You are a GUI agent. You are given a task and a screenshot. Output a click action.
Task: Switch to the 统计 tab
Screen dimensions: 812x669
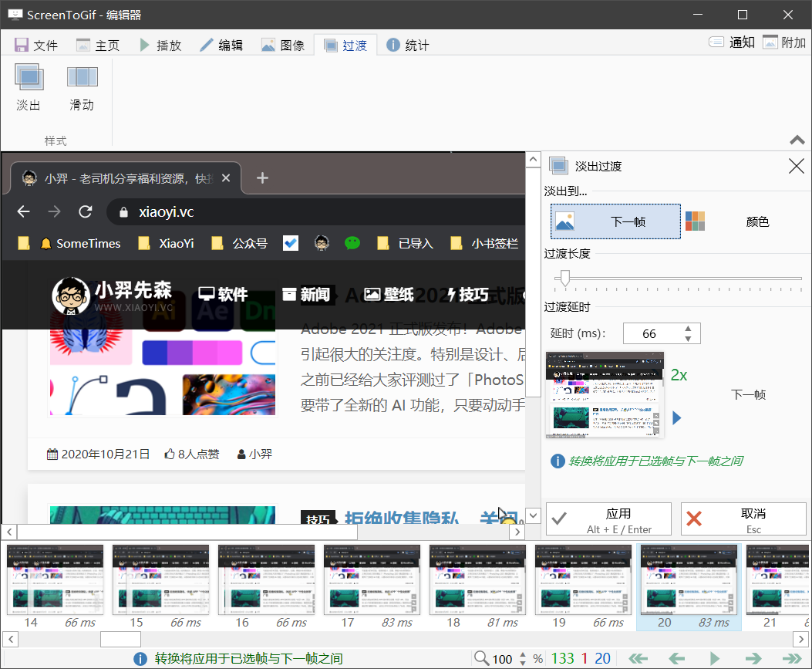[406, 44]
